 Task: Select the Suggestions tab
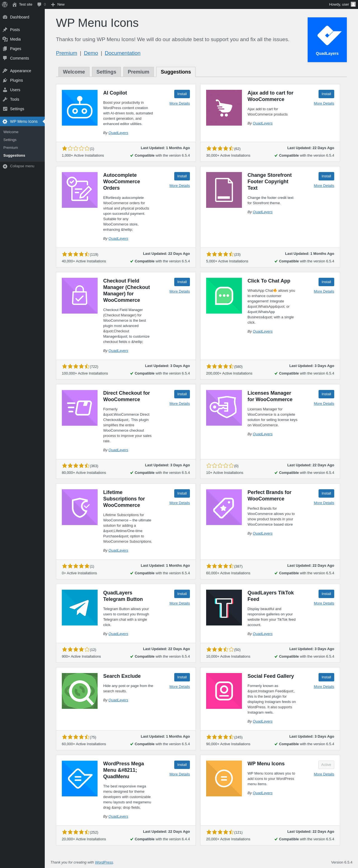[176, 72]
